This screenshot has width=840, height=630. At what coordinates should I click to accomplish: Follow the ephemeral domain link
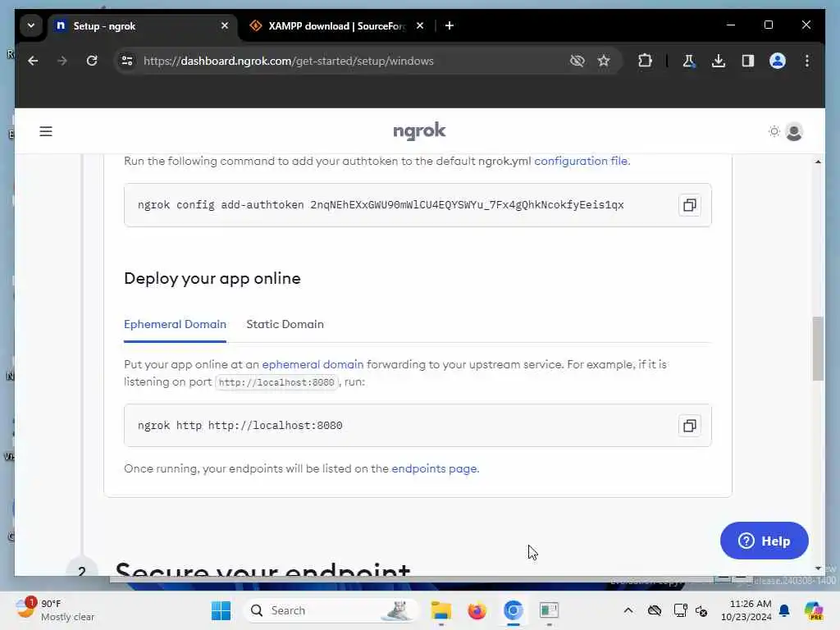[313, 364]
